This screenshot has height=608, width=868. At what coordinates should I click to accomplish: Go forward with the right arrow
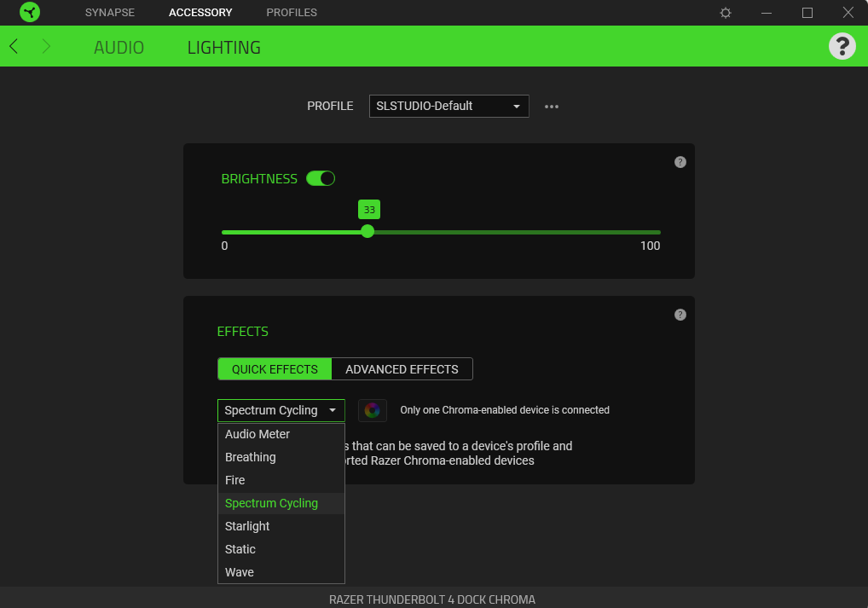(46, 47)
